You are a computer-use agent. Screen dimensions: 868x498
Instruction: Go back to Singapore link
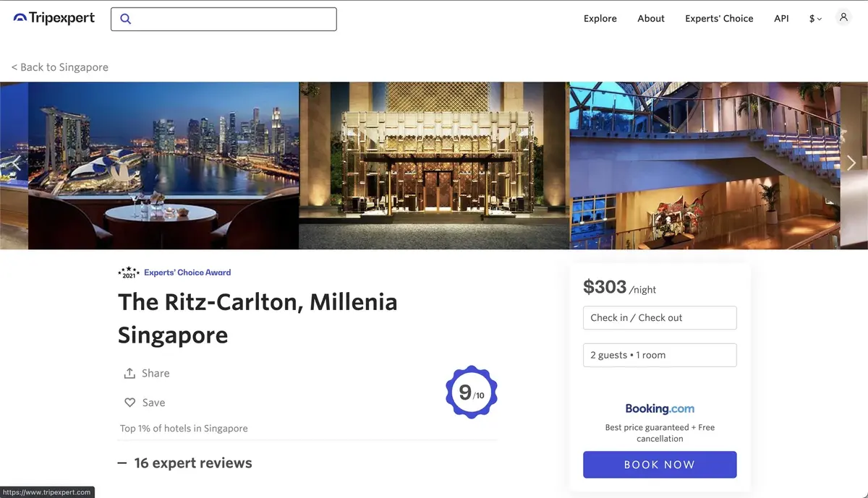[x=60, y=67]
